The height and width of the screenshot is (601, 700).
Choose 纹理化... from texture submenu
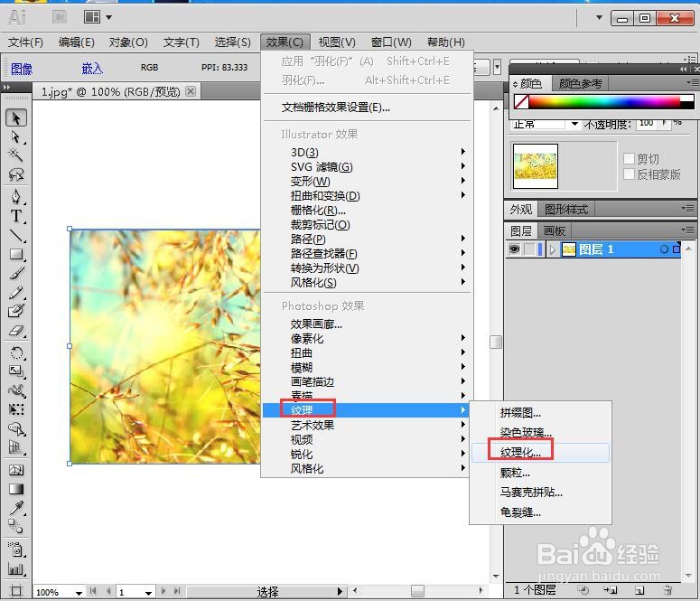(540, 452)
